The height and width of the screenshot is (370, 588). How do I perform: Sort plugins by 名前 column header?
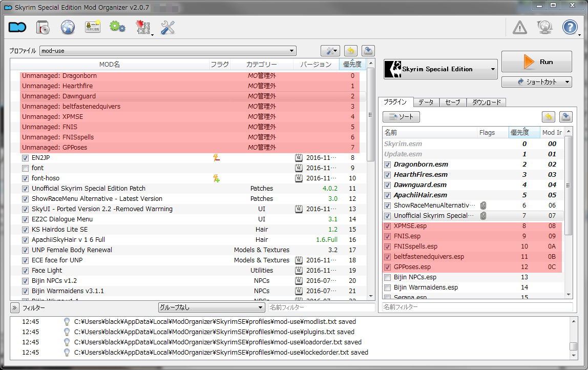429,132
